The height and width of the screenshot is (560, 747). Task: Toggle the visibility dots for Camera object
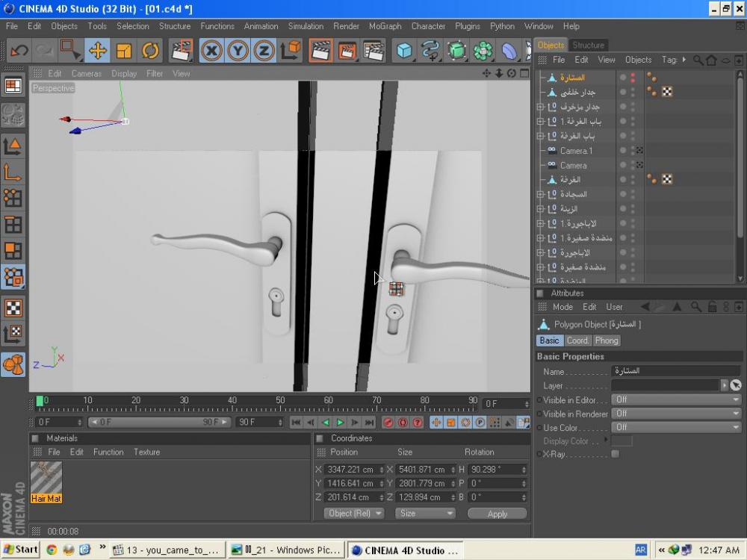click(633, 165)
